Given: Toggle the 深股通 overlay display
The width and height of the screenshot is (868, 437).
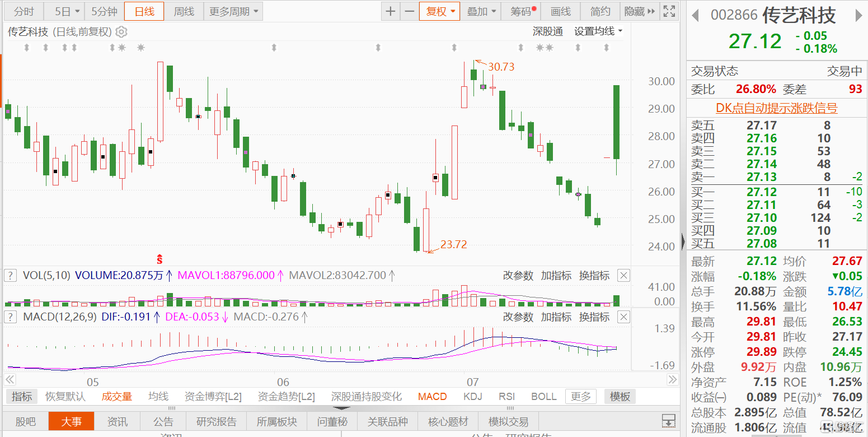Looking at the screenshot, I should pos(547,31).
